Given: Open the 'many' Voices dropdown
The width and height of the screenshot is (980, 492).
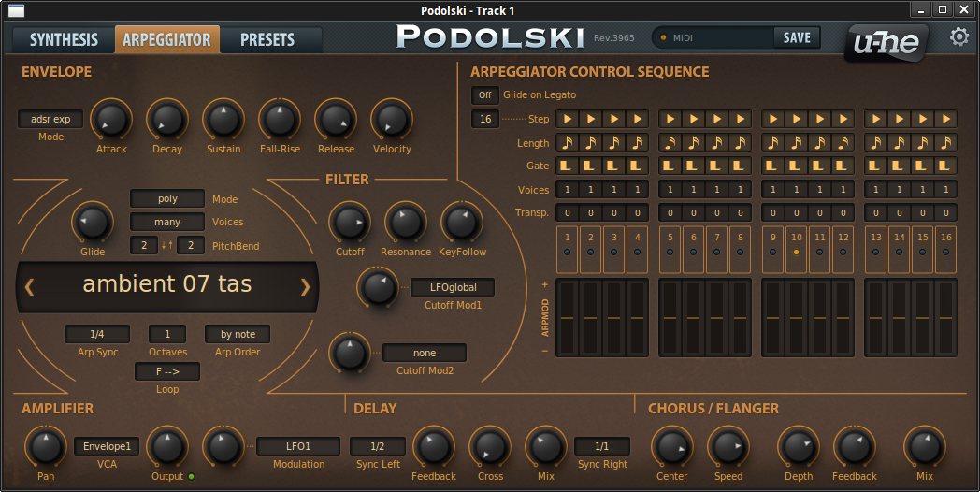Looking at the screenshot, I should (x=167, y=222).
